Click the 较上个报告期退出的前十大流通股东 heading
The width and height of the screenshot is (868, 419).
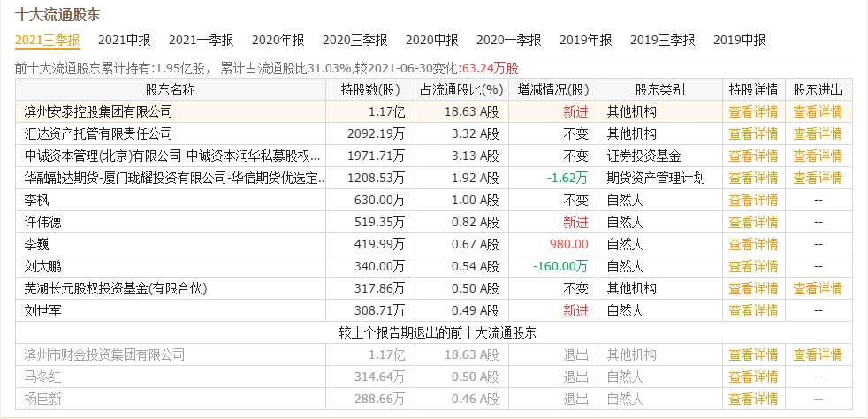pyautogui.click(x=438, y=332)
